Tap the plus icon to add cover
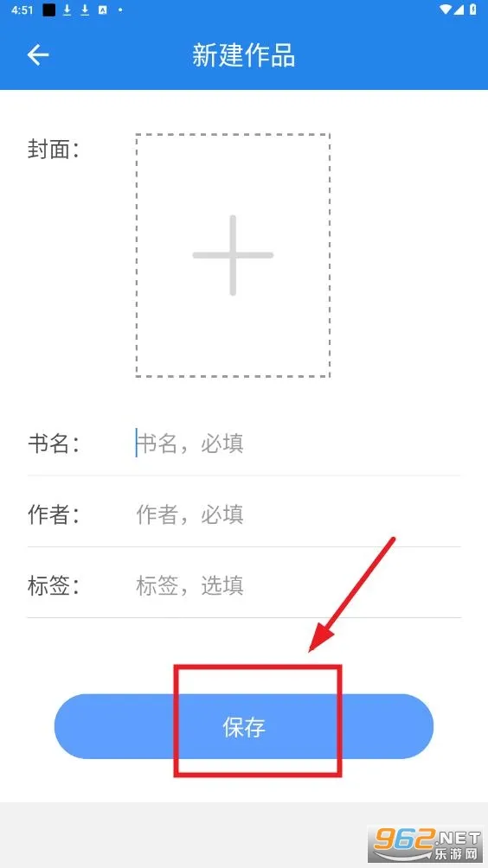Screen dimensions: 488x868 (234, 255)
